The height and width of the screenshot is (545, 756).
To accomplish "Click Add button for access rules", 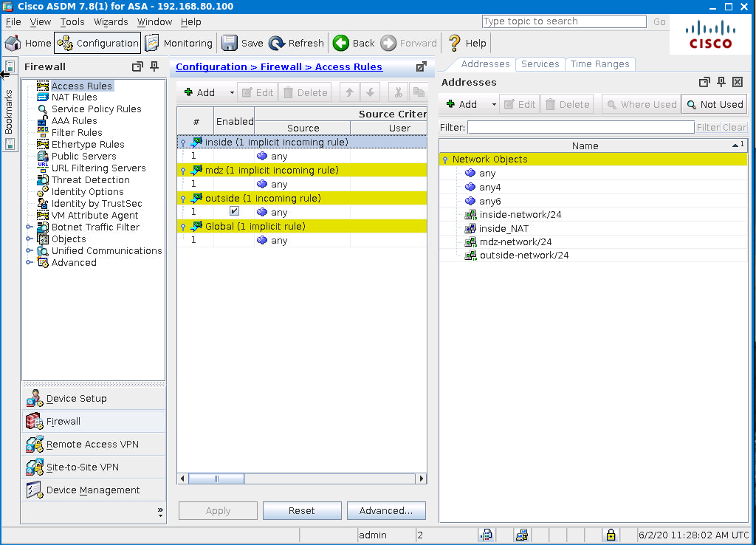I will click(x=199, y=92).
